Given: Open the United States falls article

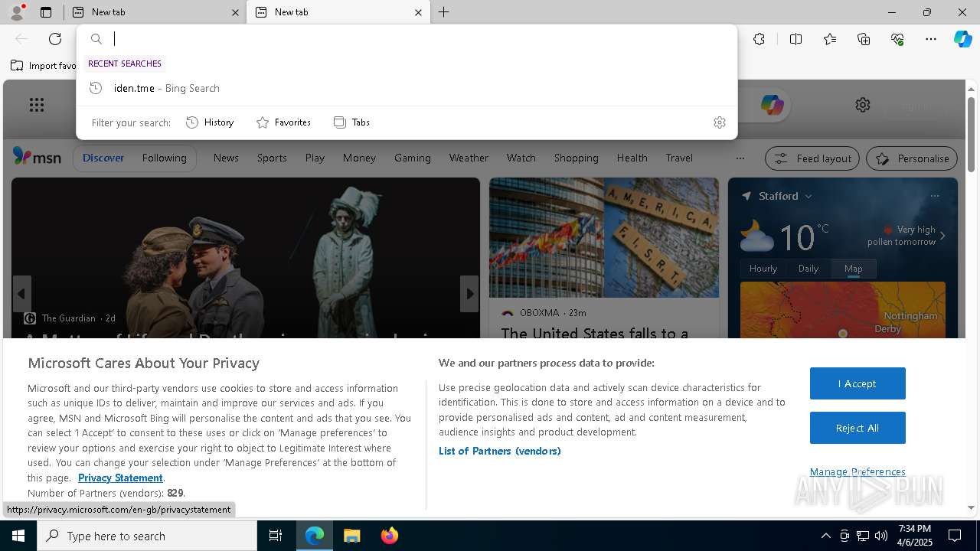Looking at the screenshot, I should click(594, 334).
